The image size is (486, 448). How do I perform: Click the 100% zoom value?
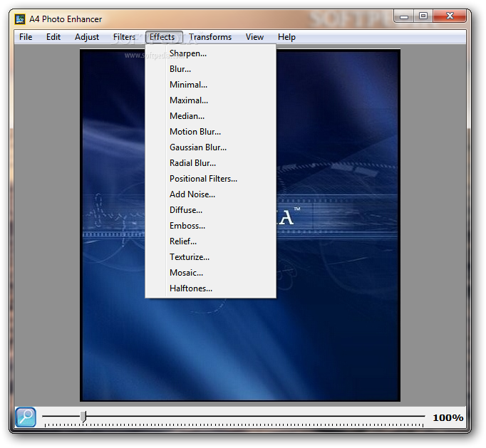click(x=448, y=417)
